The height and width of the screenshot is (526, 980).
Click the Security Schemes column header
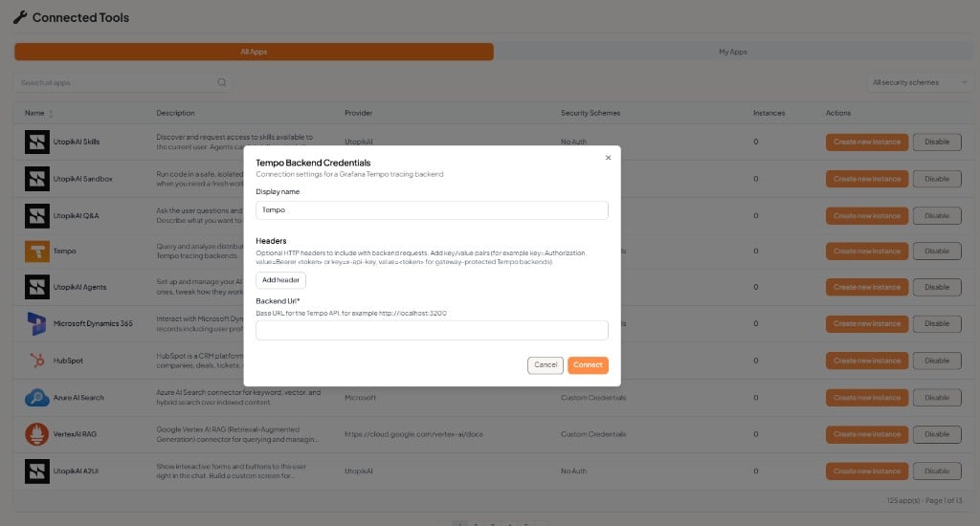[590, 113]
